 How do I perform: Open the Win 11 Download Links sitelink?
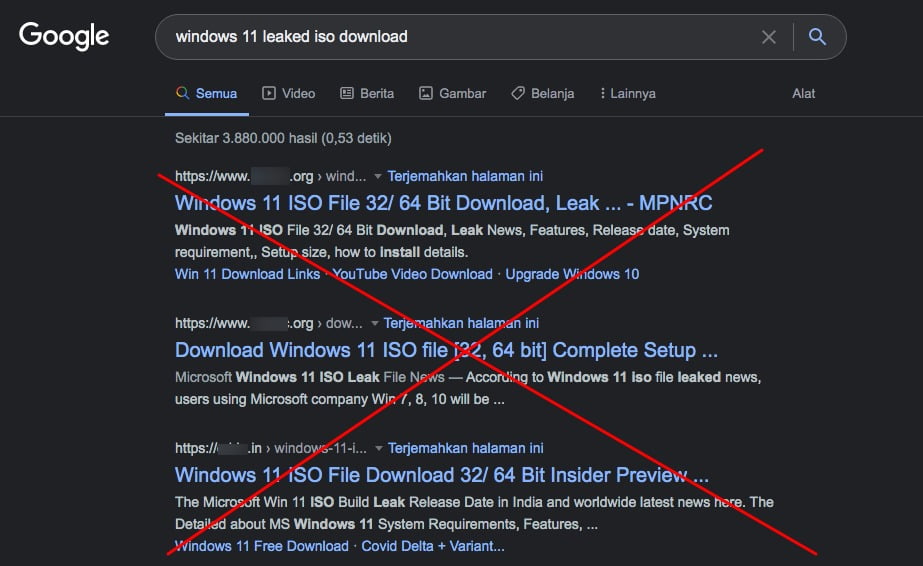click(x=247, y=274)
